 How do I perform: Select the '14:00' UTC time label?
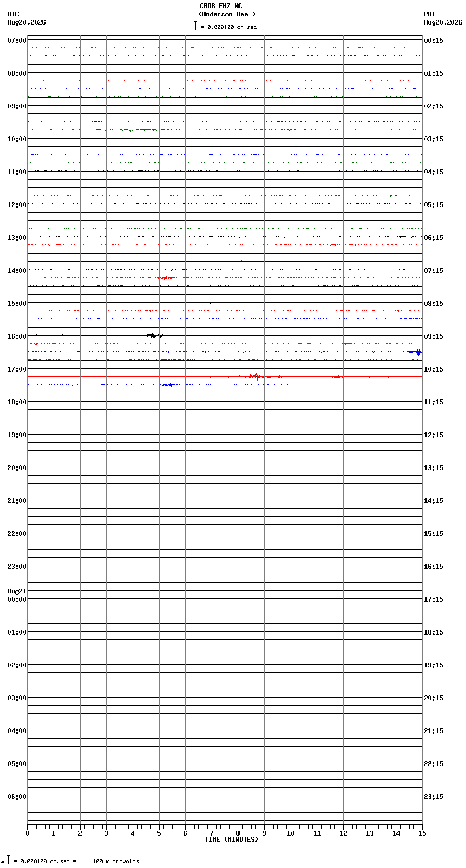click(x=17, y=271)
